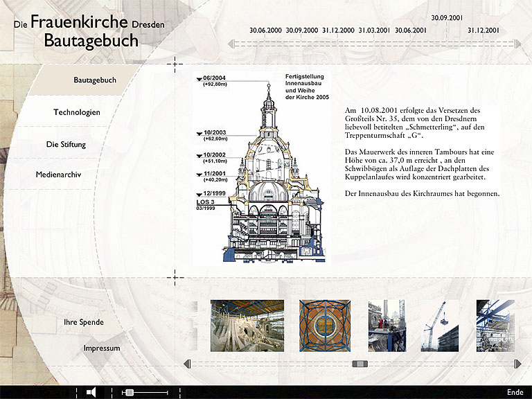This screenshot has height=399, width=532.
Task: Click the 06/2004 height marker on the diagram
Action: coord(214,78)
